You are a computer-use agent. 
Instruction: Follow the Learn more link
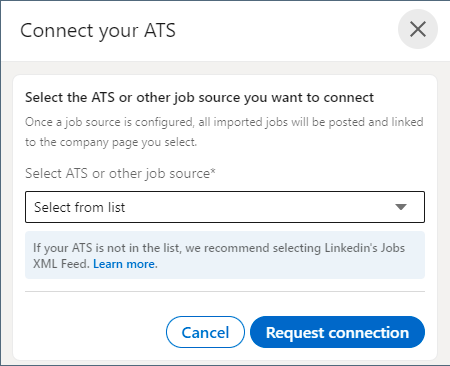(125, 264)
